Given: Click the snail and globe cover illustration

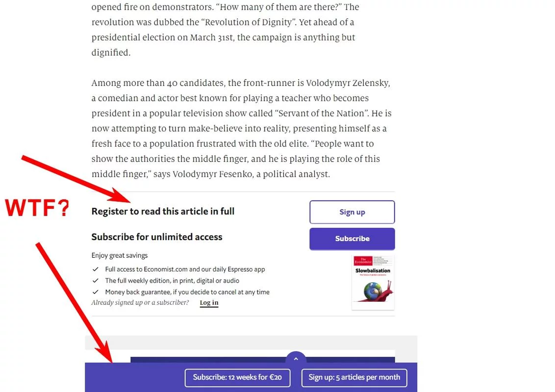Looking at the screenshot, I should point(377,291).
